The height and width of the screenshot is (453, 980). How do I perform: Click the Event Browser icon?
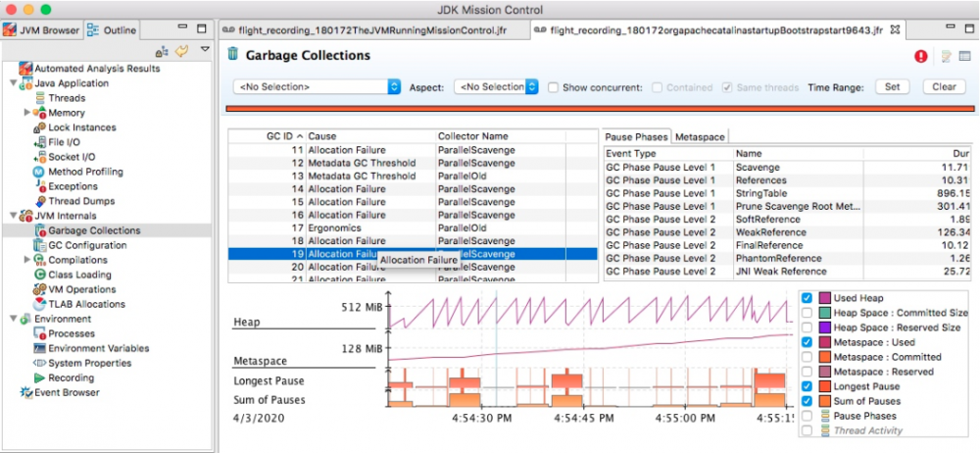point(25,392)
